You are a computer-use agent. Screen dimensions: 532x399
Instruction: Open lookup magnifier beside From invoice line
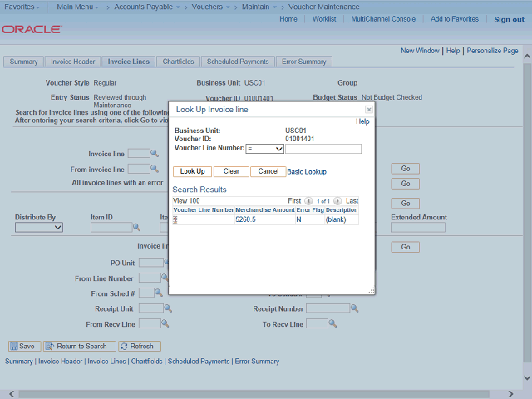[x=155, y=169]
